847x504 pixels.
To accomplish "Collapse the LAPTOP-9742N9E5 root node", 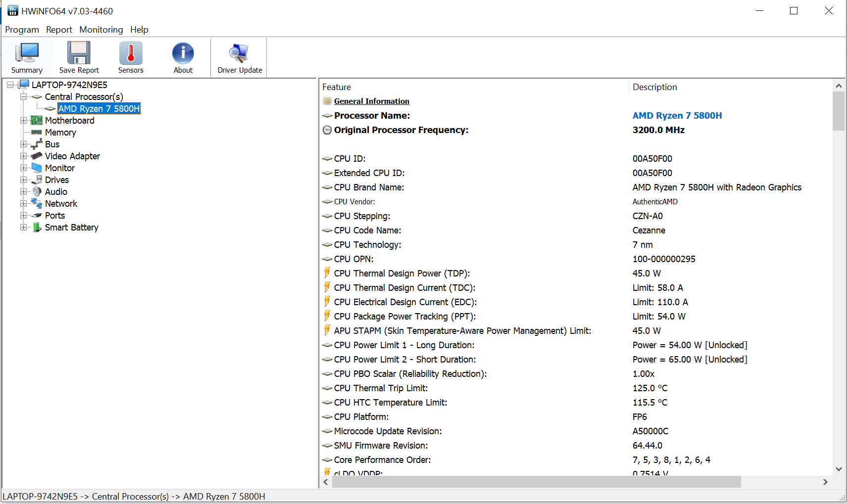I will click(10, 85).
